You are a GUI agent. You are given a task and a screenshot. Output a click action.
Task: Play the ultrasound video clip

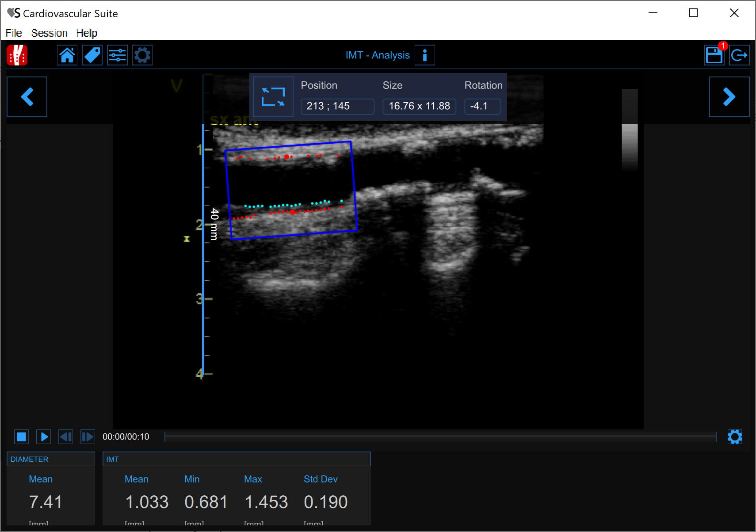click(44, 437)
